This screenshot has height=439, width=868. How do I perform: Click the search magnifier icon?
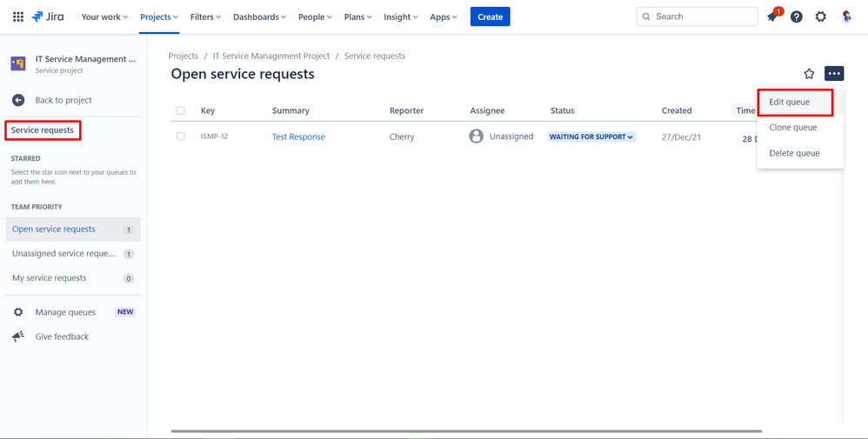tap(646, 17)
